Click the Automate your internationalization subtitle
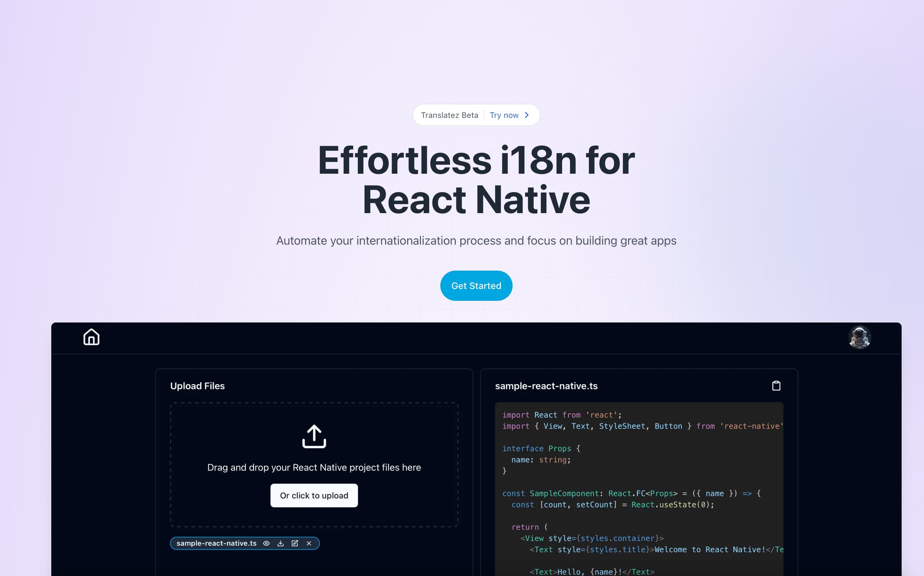 click(x=476, y=241)
